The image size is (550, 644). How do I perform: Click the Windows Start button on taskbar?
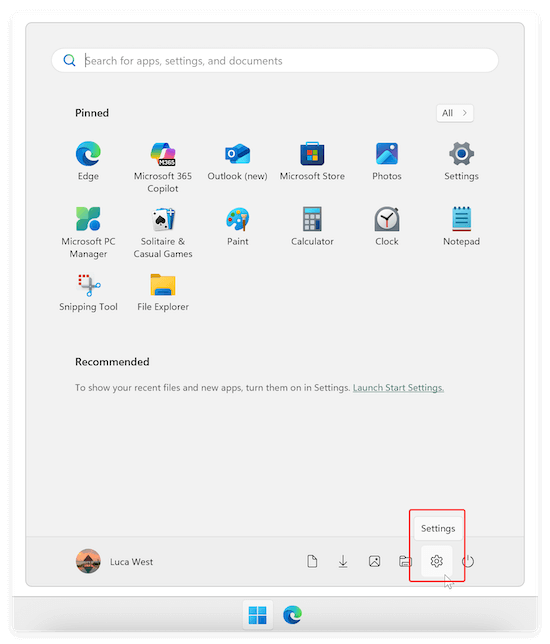[x=258, y=615]
